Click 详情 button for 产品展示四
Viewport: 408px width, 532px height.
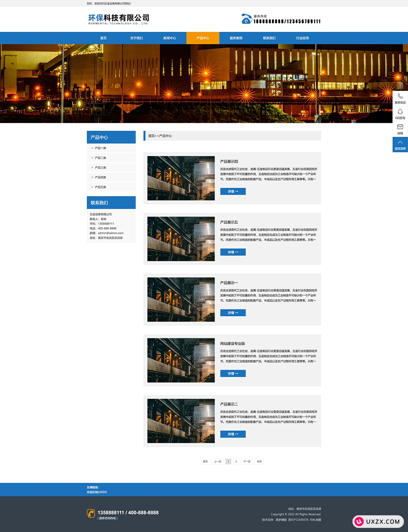pos(233,192)
